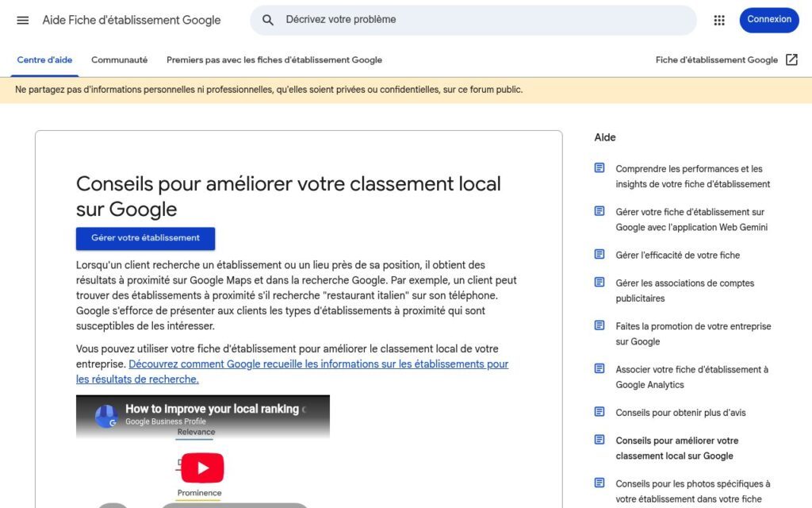The height and width of the screenshot is (508, 812).
Task: Open Gérer les associations de comptes publicitaires
Action: pos(684,291)
